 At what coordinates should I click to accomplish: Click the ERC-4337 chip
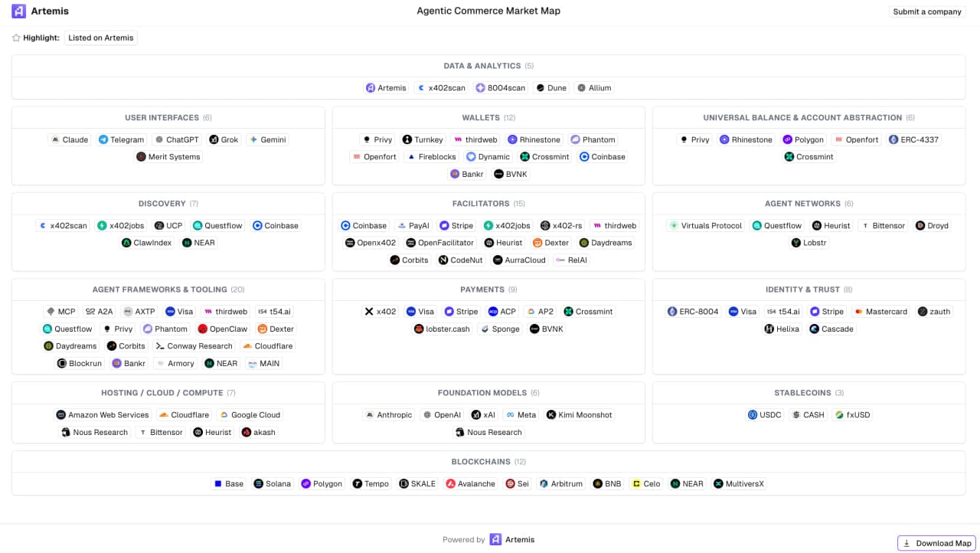[913, 140]
